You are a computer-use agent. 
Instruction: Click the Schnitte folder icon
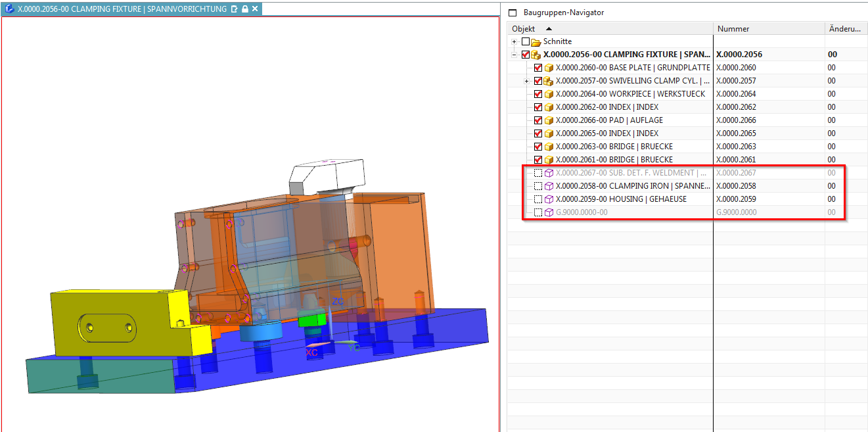(x=536, y=41)
